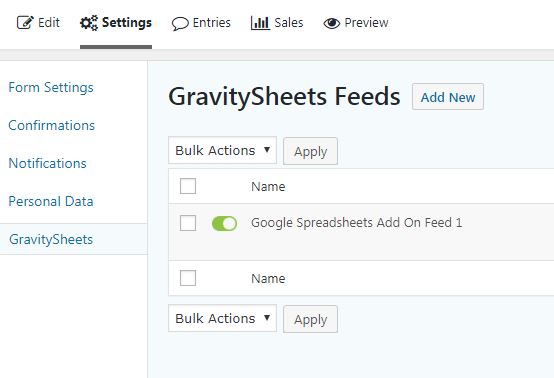The height and width of the screenshot is (378, 554).
Task: Open Form Settings in the sidebar
Action: point(51,87)
